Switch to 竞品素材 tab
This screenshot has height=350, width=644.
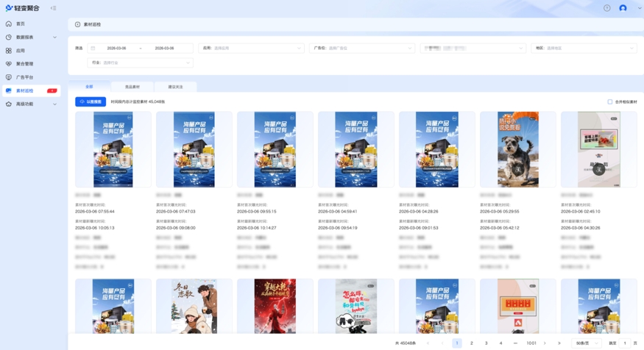[x=132, y=87]
